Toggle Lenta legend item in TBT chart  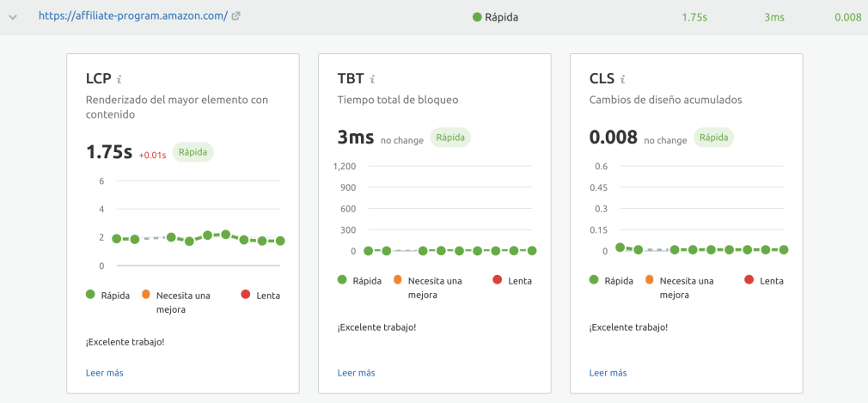click(x=512, y=281)
